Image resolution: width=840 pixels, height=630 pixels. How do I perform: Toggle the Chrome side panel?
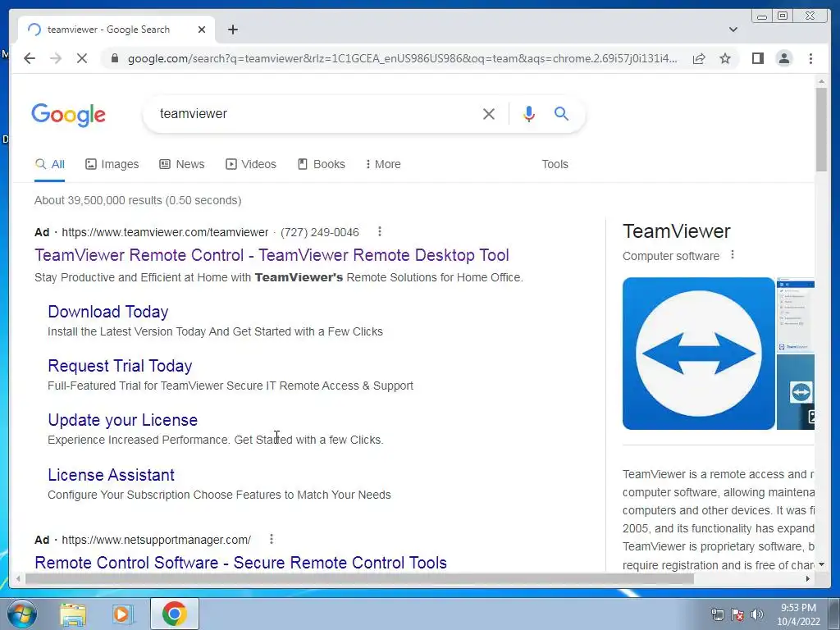point(757,58)
